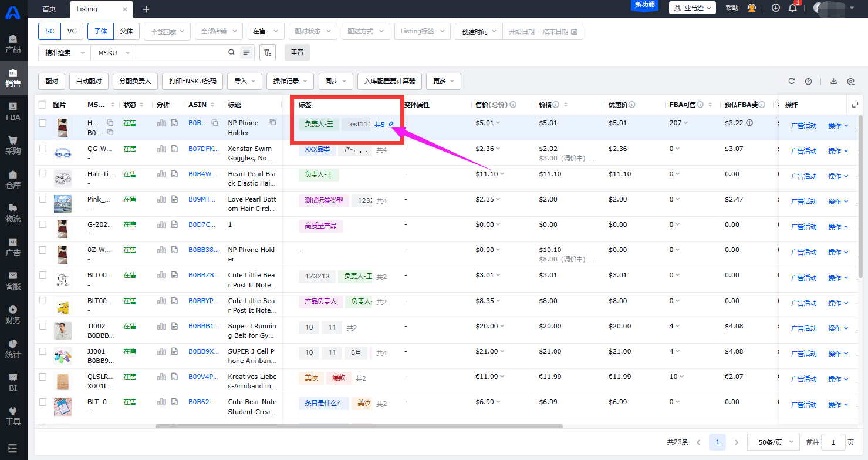
Task: Open the BI sidebar section
Action: (x=13, y=382)
